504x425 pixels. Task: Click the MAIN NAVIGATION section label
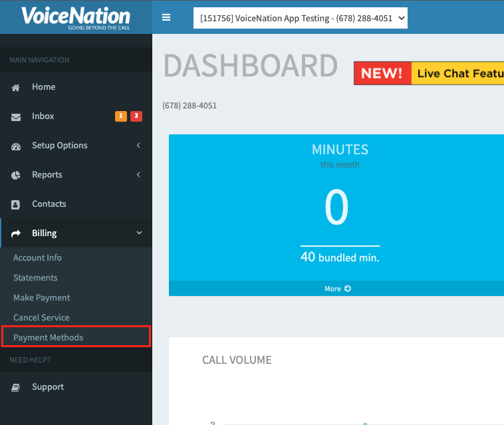click(x=39, y=60)
